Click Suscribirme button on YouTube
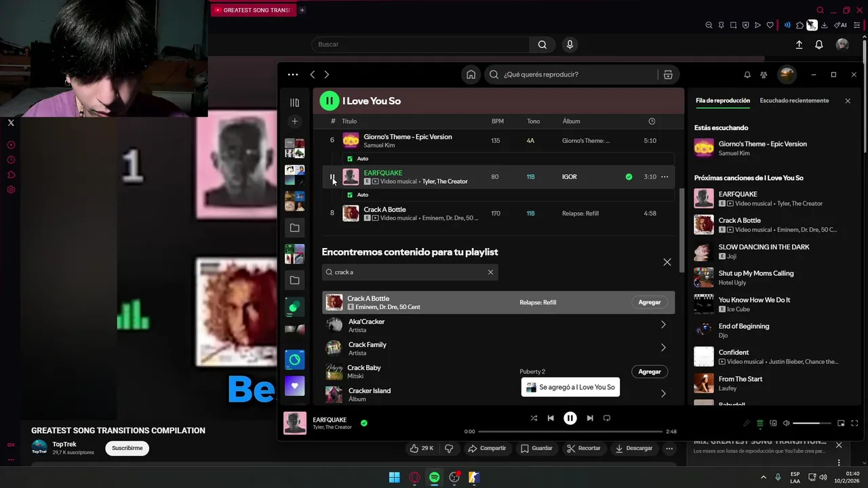Viewport: 868px width, 488px height. pos(127,448)
